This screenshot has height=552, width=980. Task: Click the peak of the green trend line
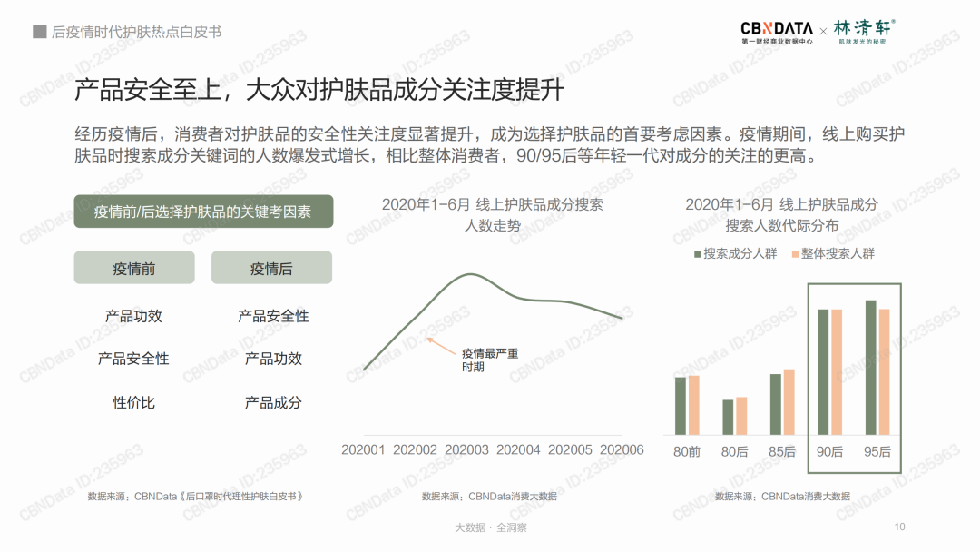pos(470,274)
